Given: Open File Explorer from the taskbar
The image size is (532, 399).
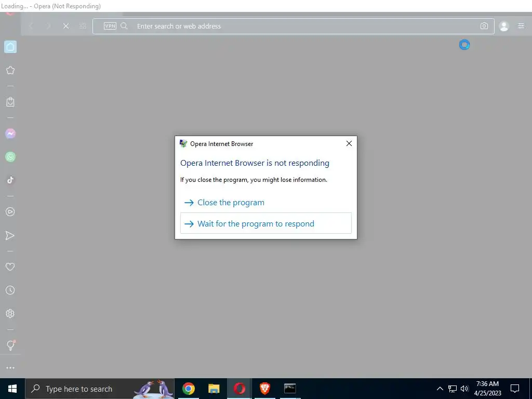Looking at the screenshot, I should (214, 389).
